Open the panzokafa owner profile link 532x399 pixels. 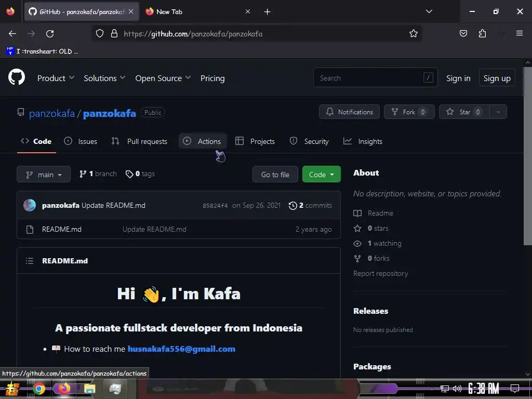[51, 113]
